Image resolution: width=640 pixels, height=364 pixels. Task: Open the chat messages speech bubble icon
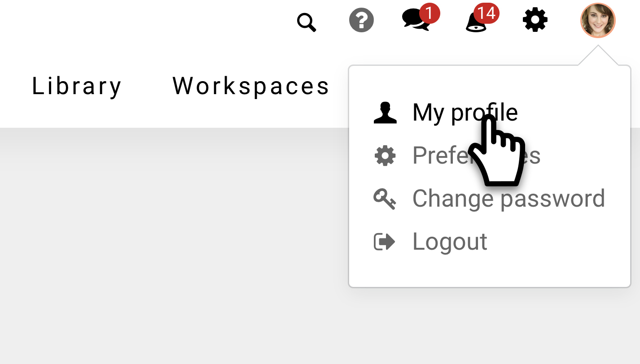click(414, 22)
